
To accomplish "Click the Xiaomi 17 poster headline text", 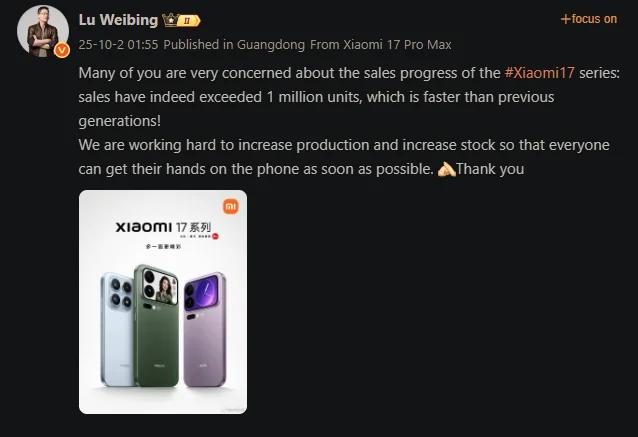I will click(163, 227).
